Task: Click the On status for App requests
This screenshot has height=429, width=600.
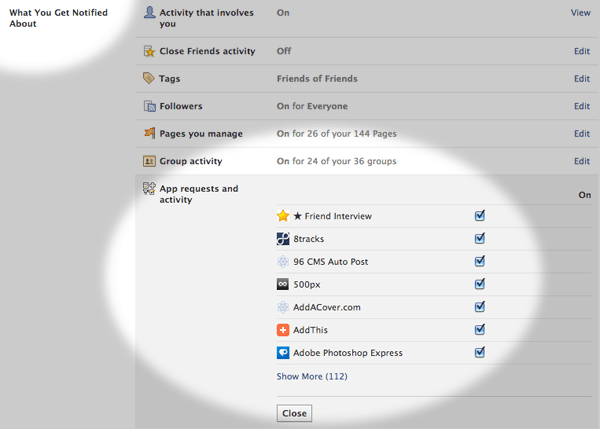Action: pos(584,195)
